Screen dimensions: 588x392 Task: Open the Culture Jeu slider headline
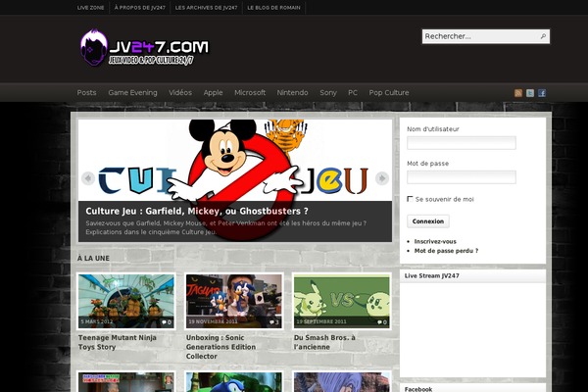(197, 212)
